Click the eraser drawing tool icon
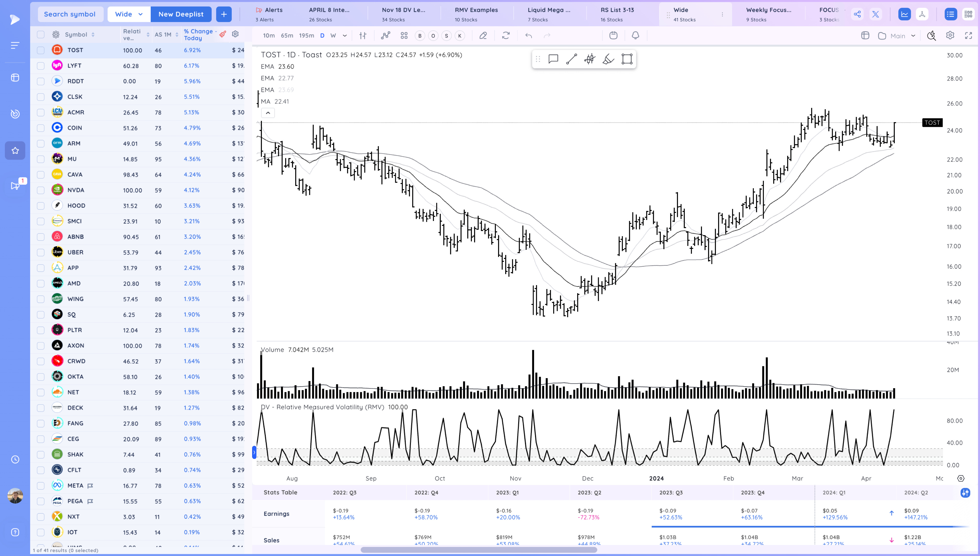980x556 pixels. point(483,36)
